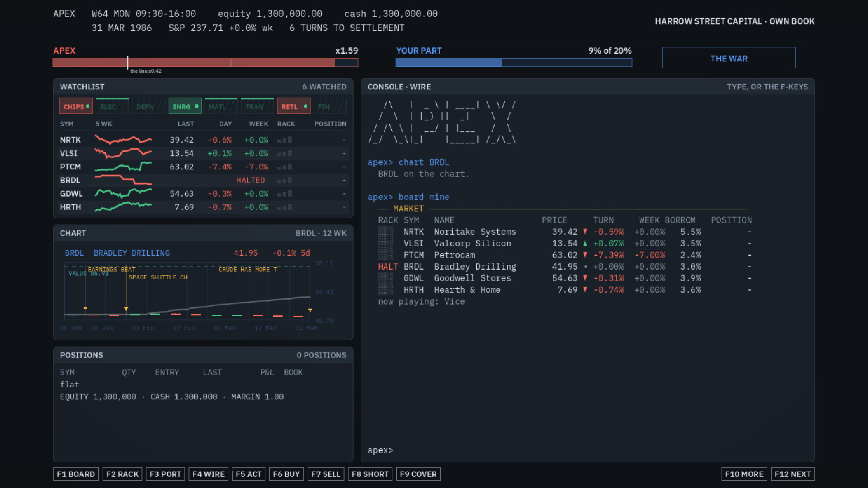This screenshot has width=868, height=488.
Task: Toggle the TRAN sector filter
Action: pos(257,106)
